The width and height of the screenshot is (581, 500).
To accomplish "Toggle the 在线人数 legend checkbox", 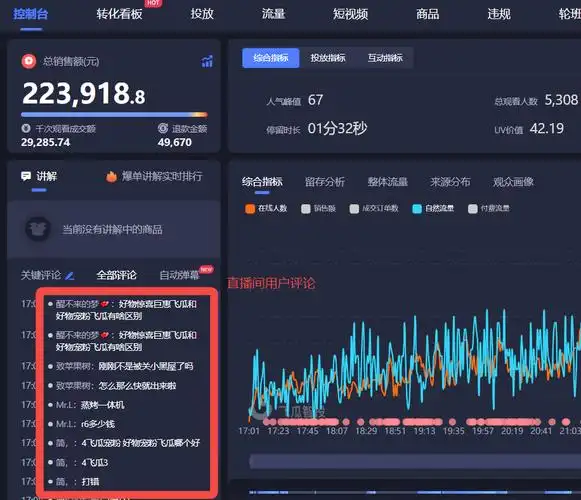I will click(250, 209).
